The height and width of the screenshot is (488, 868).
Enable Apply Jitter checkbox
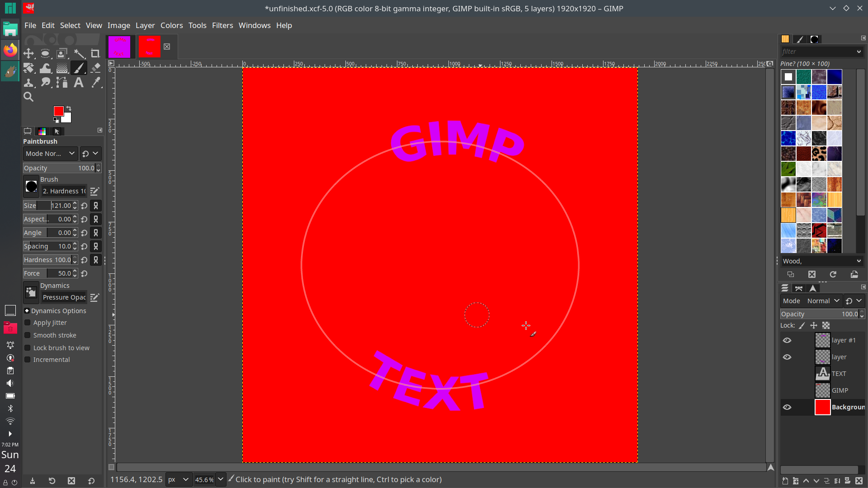tap(28, 323)
